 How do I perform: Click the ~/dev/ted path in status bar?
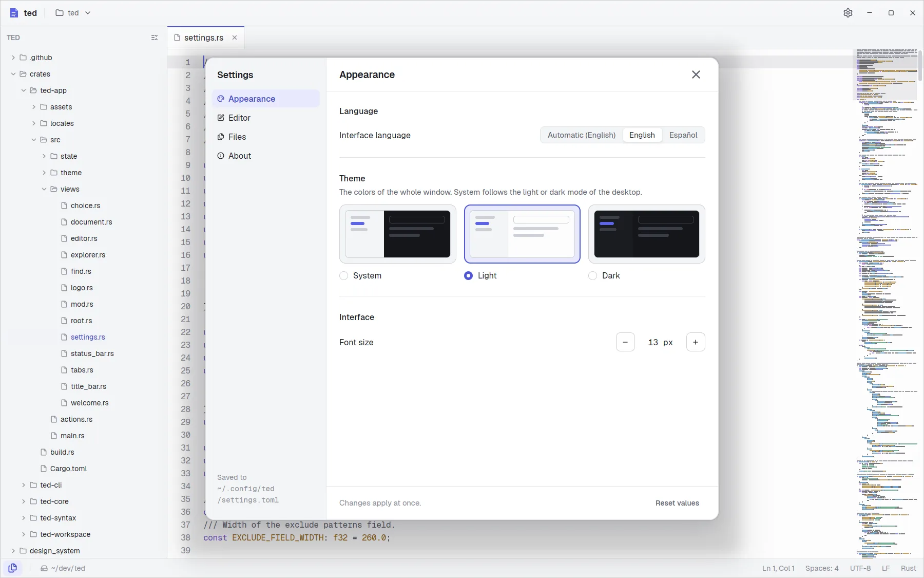(63, 568)
